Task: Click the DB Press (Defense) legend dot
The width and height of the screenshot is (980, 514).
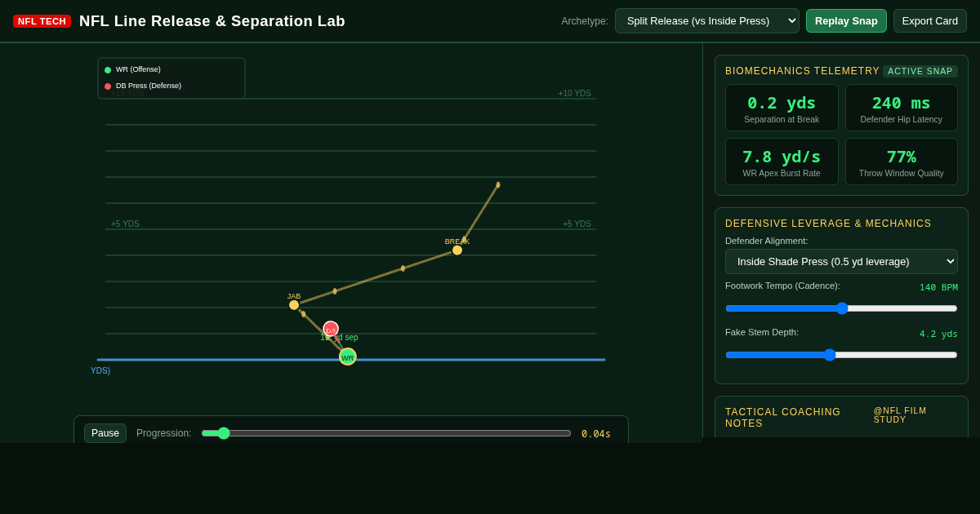Action: [108, 86]
